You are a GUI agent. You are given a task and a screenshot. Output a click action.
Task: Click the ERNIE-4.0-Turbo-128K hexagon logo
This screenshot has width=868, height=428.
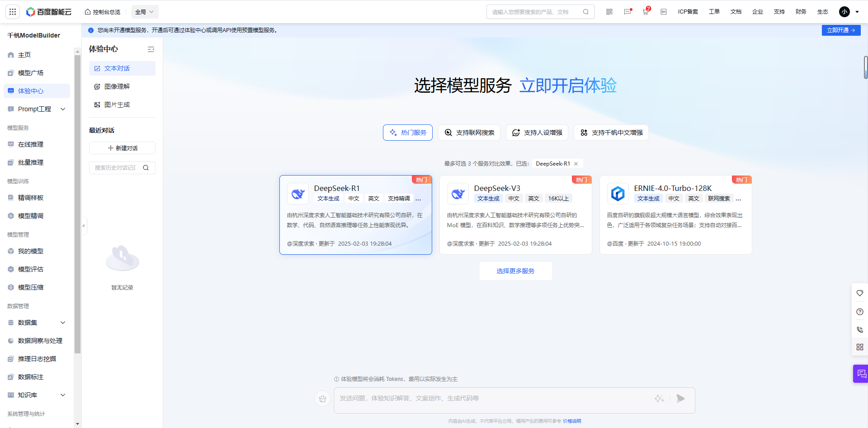tap(618, 194)
